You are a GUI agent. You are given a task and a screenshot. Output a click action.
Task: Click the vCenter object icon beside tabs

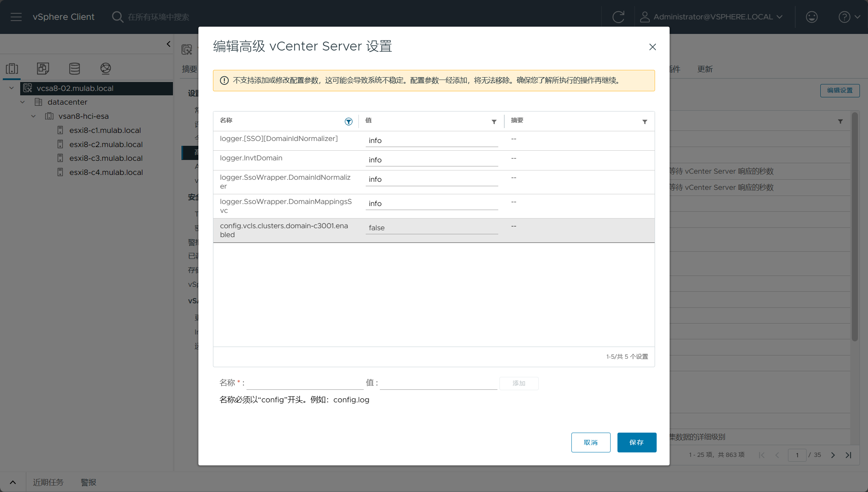point(187,50)
